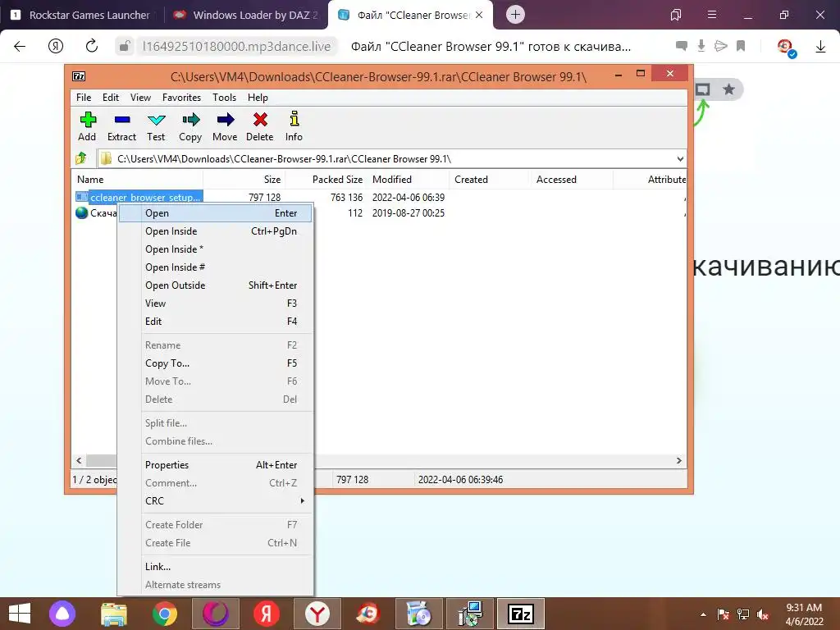Choose Open Outside in context menu
Viewport: 840px width, 630px height.
coord(215,285)
